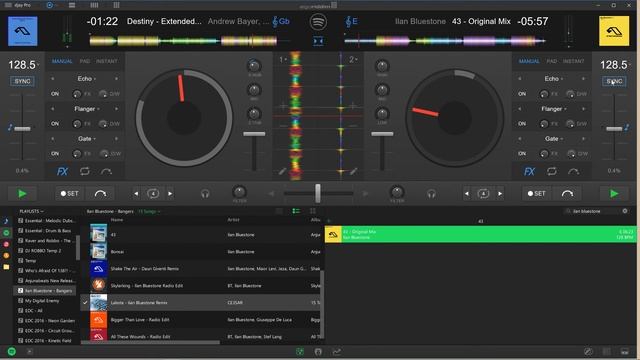This screenshot has width=640, height=360.
Task: Open the 15 Songs sort dropdown
Action: pyautogui.click(x=149, y=211)
